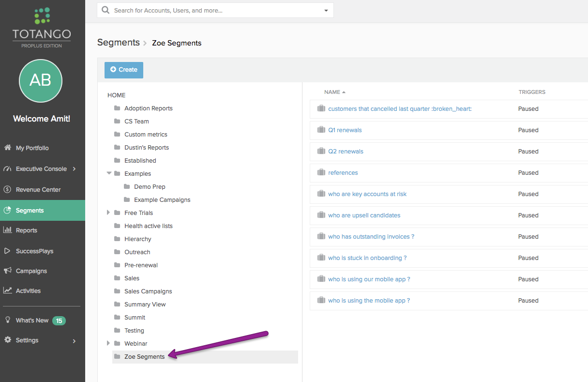Viewport: 588px width, 382px height.
Task: Open the Summit folder
Action: [x=135, y=318]
